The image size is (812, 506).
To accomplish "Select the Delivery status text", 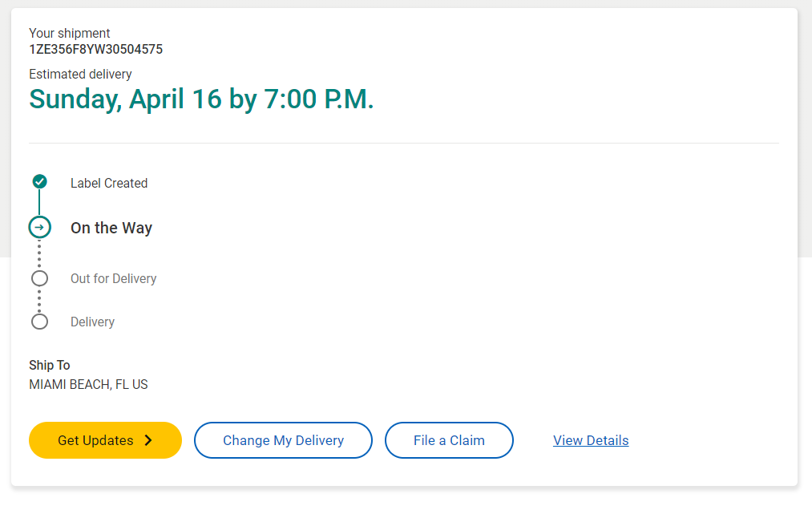I will click(92, 322).
